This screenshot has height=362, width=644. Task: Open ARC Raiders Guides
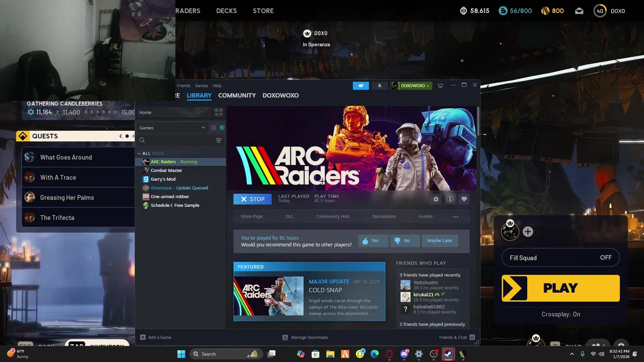[x=425, y=216]
